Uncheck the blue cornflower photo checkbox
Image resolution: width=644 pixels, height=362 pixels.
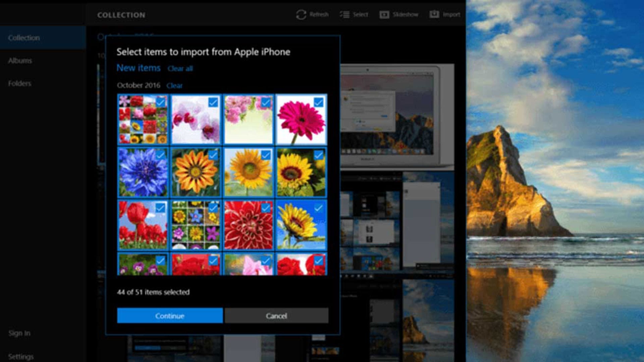tap(161, 155)
